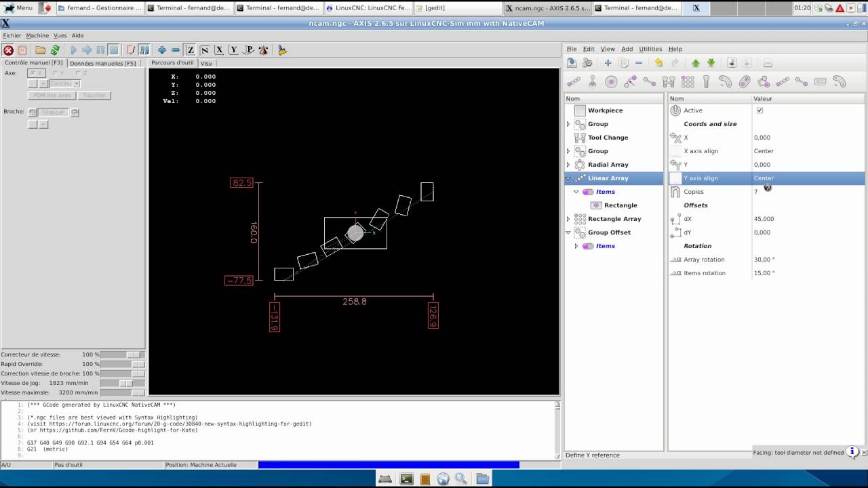868x488 pixels.
Task: Pause program execution in AXIS toolbar
Action: coord(100,50)
